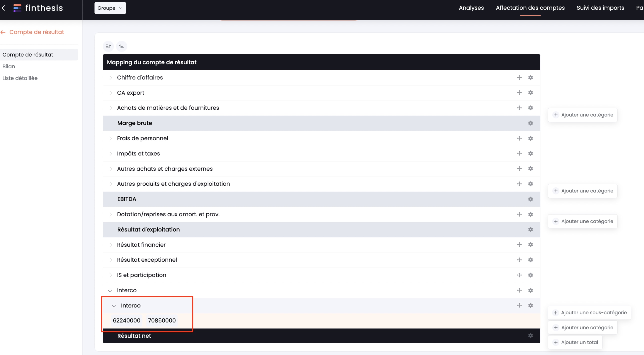Click the expand all numbered list icon
The height and width of the screenshot is (355, 644).
coord(121,46)
